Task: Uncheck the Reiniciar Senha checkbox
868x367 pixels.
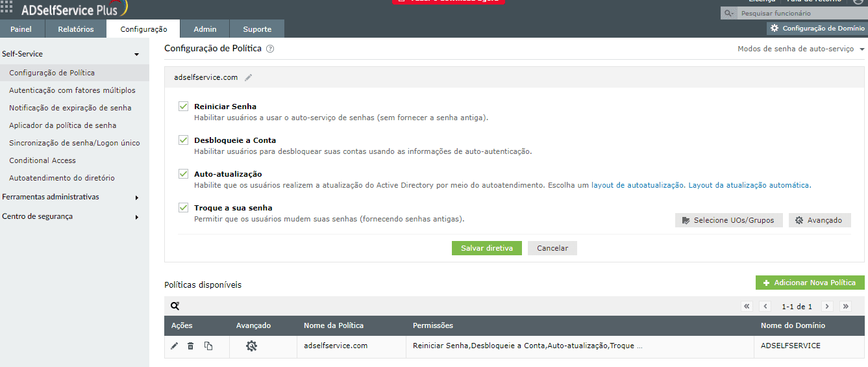Action: [183, 107]
